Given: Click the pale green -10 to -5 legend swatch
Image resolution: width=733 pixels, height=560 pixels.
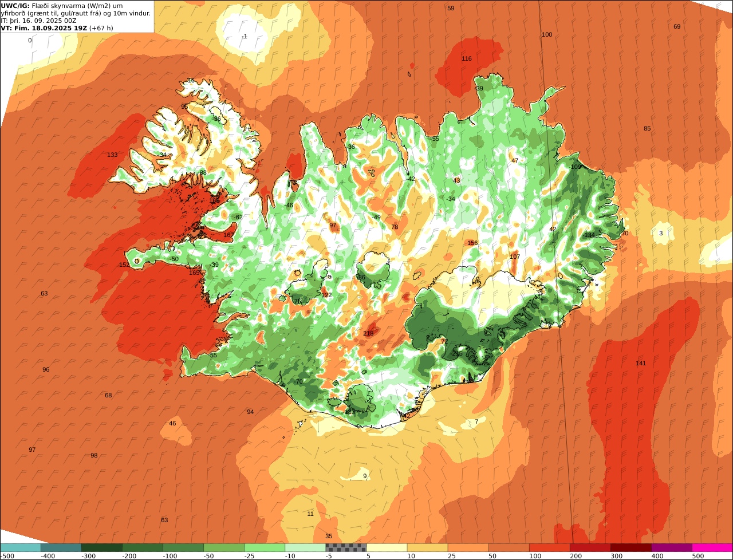Looking at the screenshot, I should (x=305, y=547).
